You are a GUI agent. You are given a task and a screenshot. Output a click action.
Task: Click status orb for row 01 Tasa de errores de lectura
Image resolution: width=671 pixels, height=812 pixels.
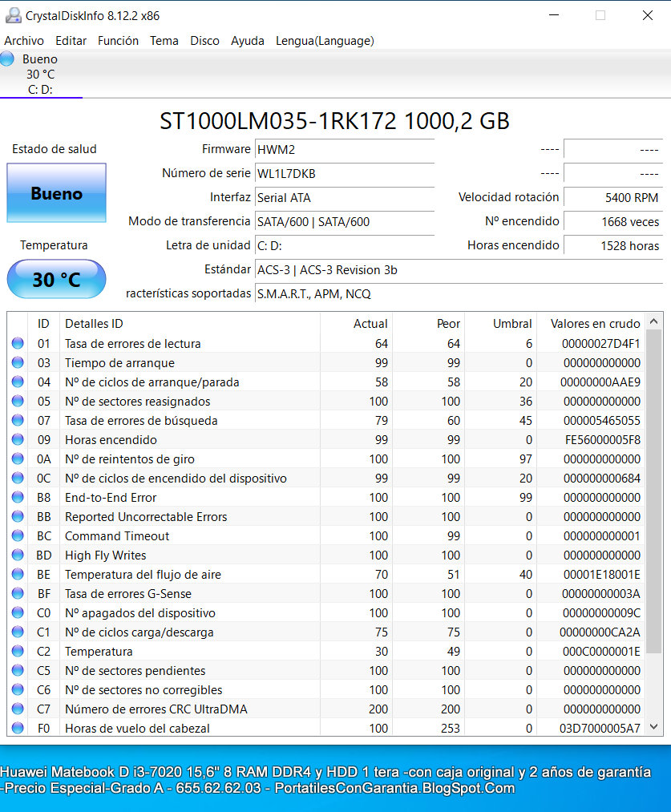(18, 343)
